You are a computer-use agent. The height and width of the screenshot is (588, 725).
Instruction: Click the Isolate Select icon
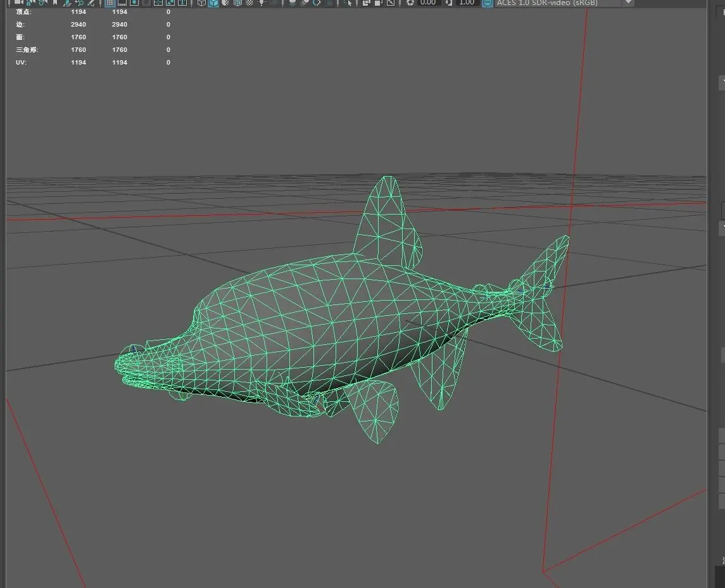(x=348, y=3)
